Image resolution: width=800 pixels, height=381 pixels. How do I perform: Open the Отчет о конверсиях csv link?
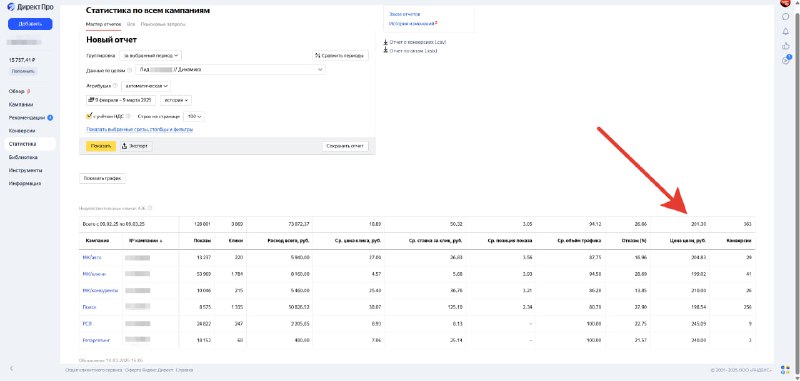tap(418, 42)
